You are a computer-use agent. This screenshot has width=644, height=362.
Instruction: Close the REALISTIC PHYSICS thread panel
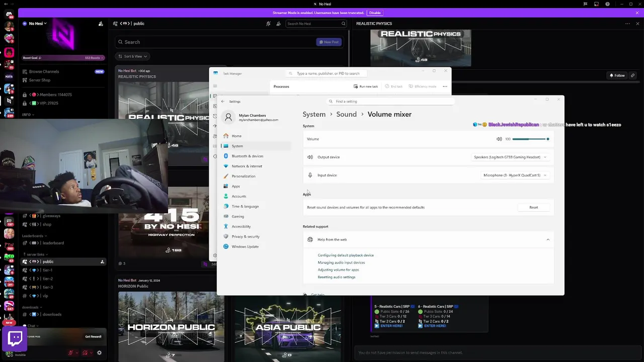(x=638, y=24)
